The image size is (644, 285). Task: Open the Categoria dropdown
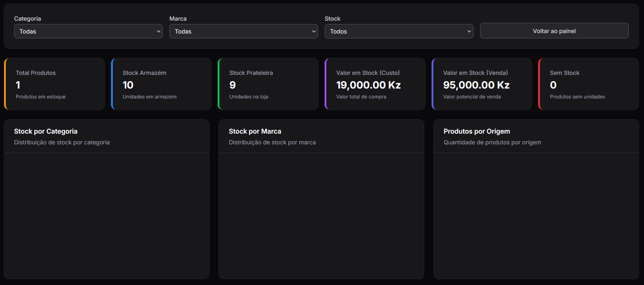pyautogui.click(x=88, y=31)
